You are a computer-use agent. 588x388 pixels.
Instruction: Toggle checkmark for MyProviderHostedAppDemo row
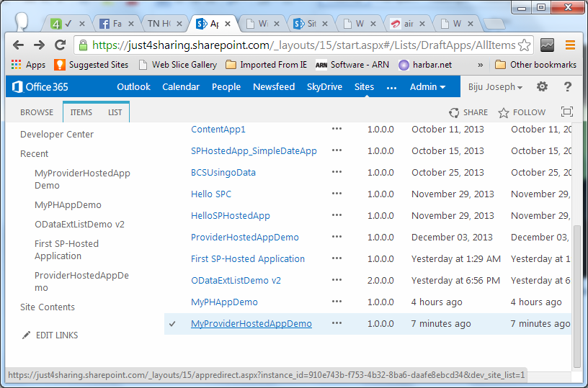coord(172,324)
